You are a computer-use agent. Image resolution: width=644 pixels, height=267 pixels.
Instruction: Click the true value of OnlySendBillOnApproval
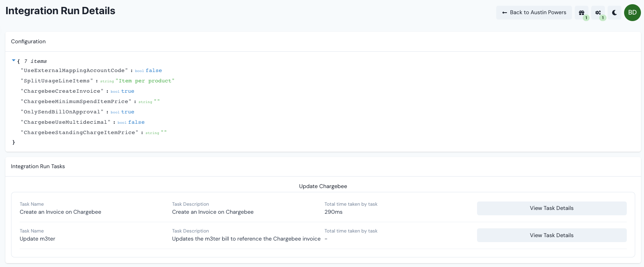tap(128, 112)
